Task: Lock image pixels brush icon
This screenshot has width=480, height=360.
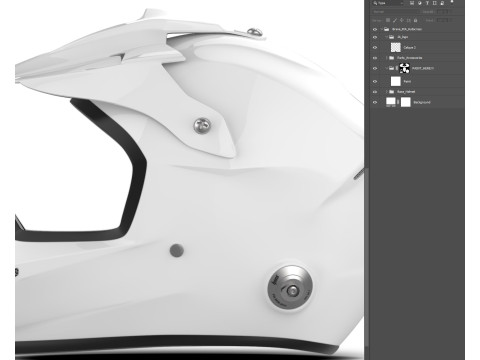Action: pos(395,20)
